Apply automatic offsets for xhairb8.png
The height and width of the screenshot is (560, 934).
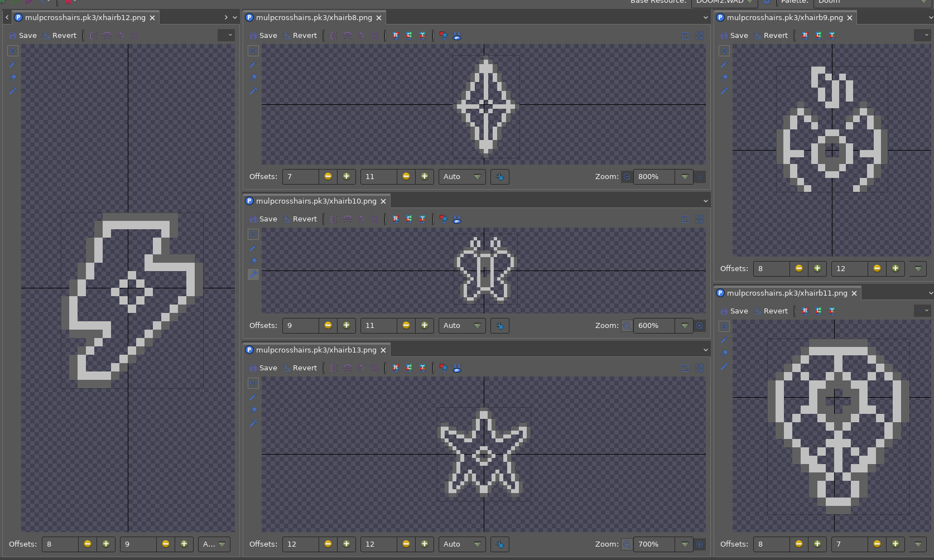pyautogui.click(x=500, y=177)
